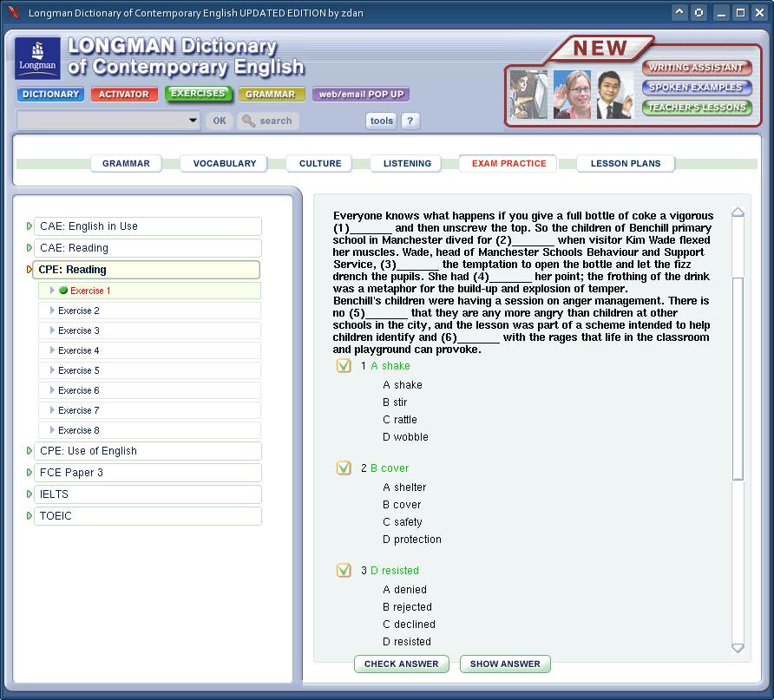
Task: Open SPOKEN EXAMPLES
Action: (697, 88)
